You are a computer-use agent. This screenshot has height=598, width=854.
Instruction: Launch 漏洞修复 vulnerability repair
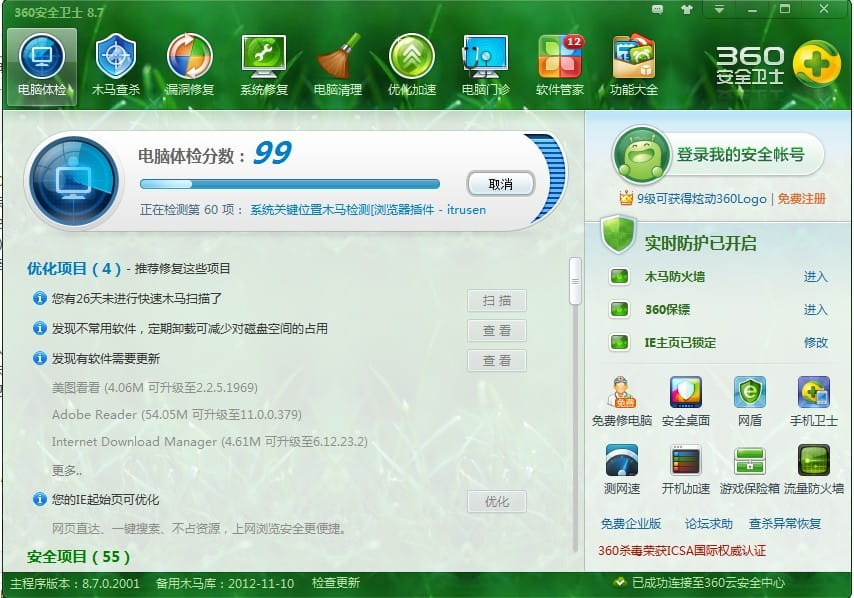pos(190,60)
